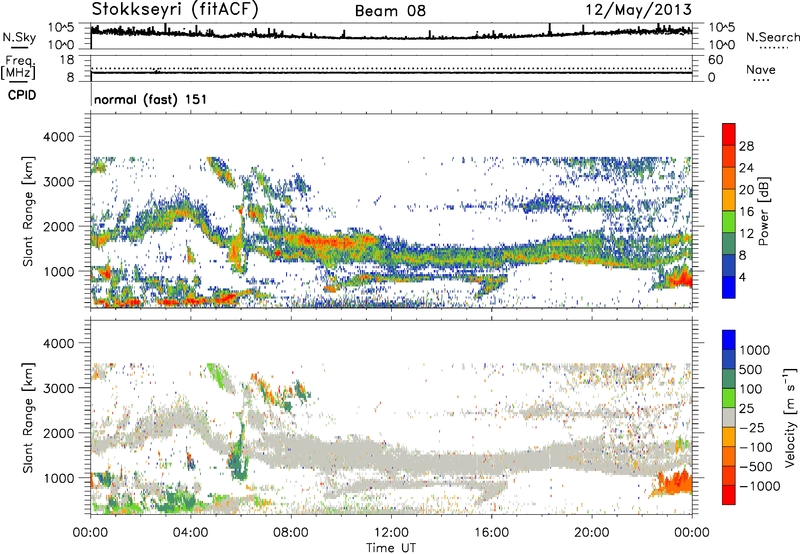Click the 'Power [dB]' colorbar title
The height and width of the screenshot is (554, 800).
click(764, 211)
